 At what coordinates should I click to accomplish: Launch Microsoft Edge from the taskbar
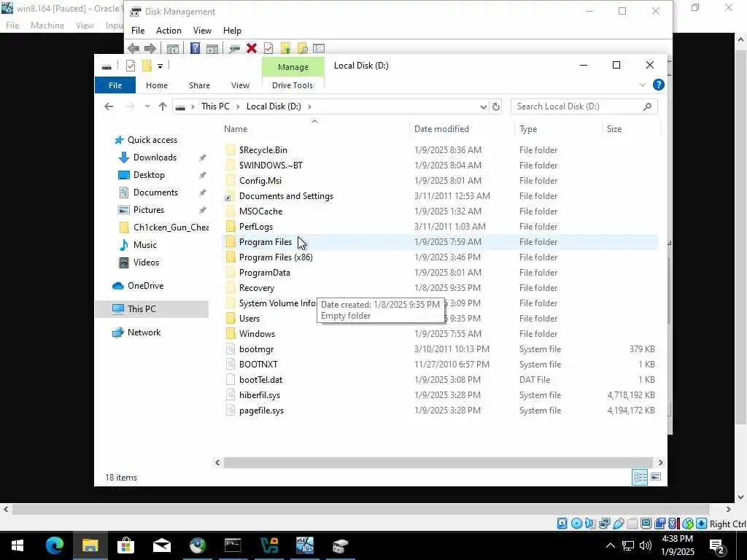click(54, 545)
